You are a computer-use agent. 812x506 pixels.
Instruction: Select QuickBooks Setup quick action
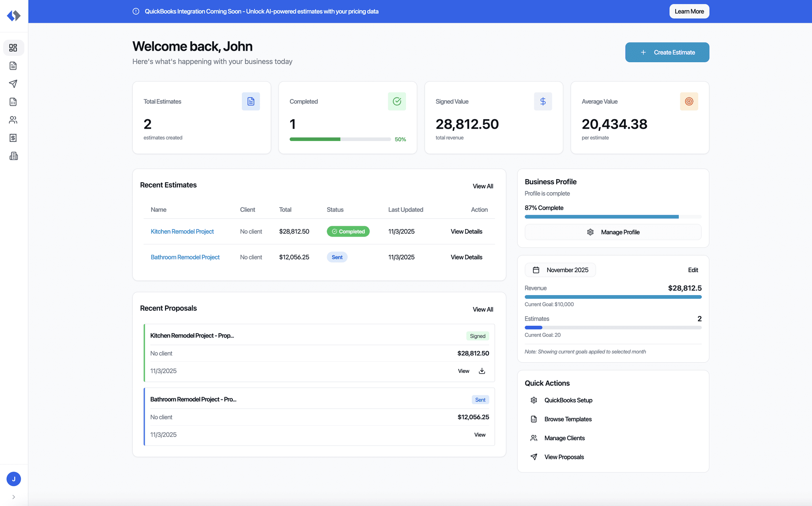pos(568,400)
